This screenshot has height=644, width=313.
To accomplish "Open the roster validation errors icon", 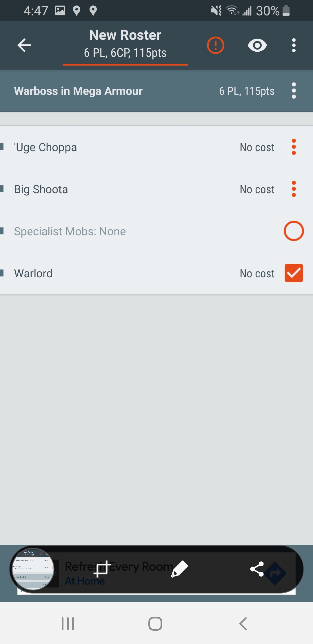I will click(x=216, y=45).
